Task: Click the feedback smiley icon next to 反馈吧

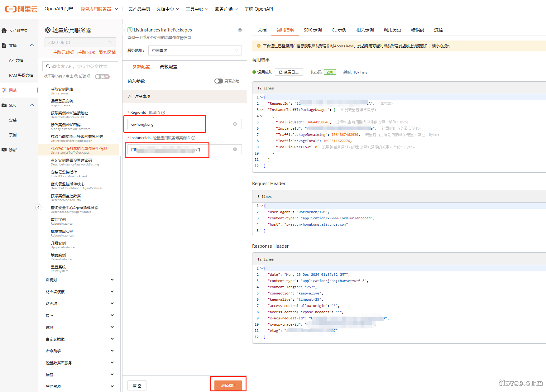Action: [76, 76]
